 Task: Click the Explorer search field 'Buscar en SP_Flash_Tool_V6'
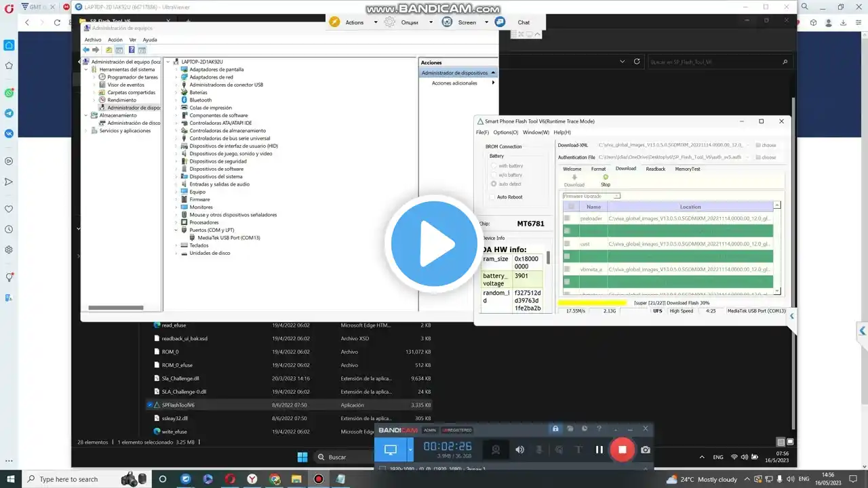720,62
